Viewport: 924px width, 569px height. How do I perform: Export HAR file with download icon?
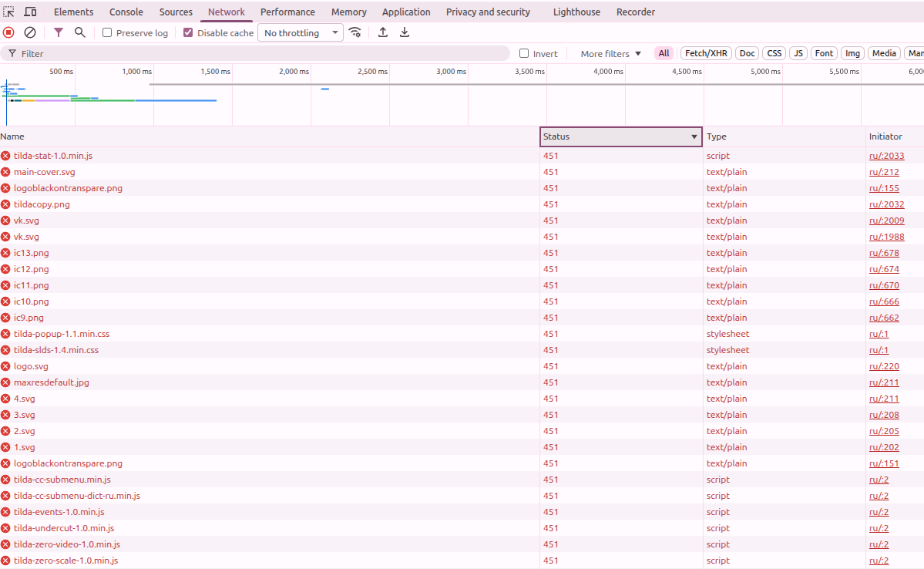(405, 32)
